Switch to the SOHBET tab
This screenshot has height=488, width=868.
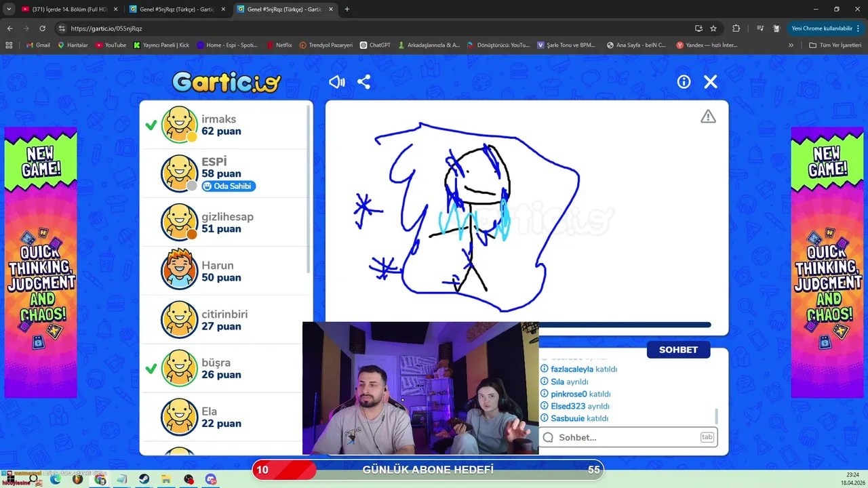[678, 350]
